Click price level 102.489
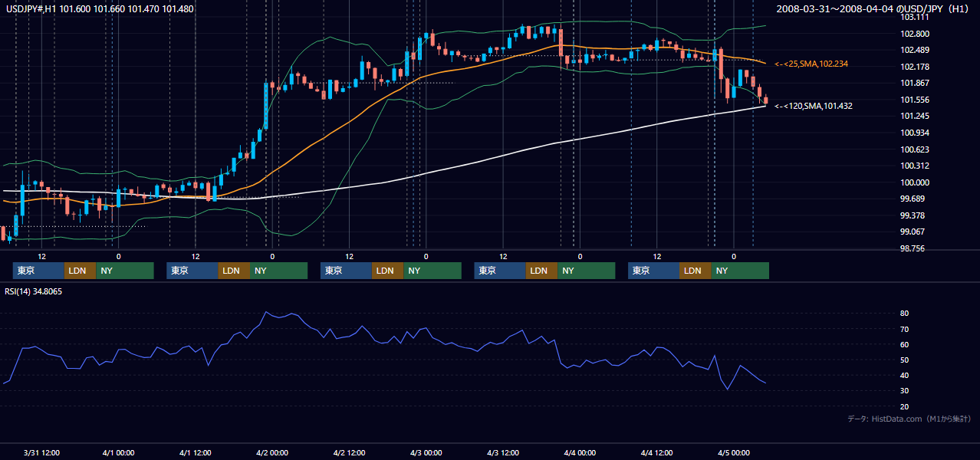Screen dimensions: 980x460 click(915, 51)
